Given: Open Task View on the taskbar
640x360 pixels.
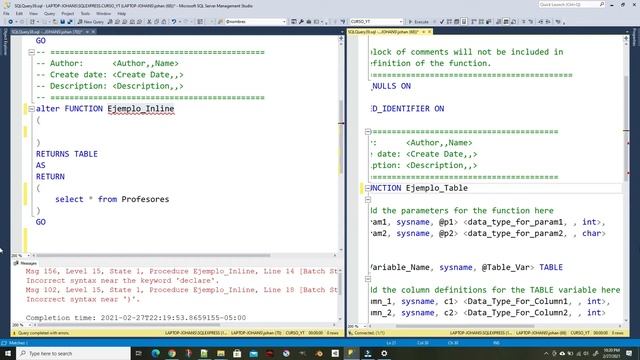Looking at the screenshot, I should 138,353.
